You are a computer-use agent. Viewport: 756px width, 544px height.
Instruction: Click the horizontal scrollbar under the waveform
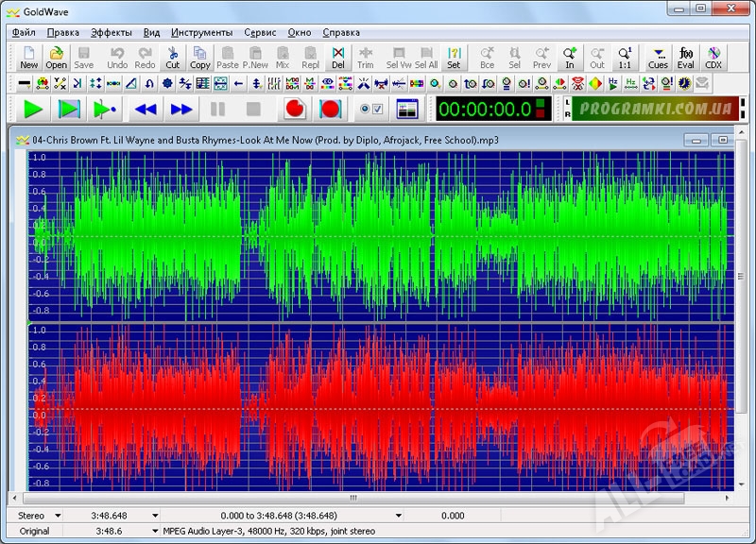(x=354, y=498)
